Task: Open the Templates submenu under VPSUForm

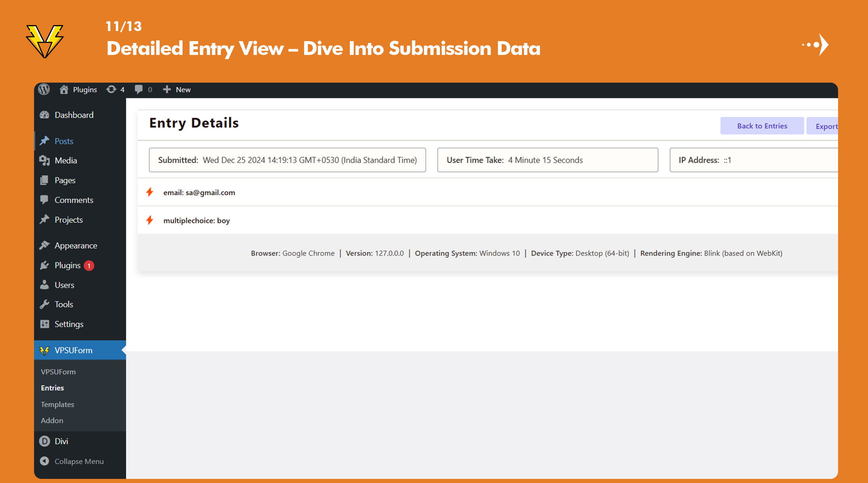Action: pyautogui.click(x=57, y=404)
